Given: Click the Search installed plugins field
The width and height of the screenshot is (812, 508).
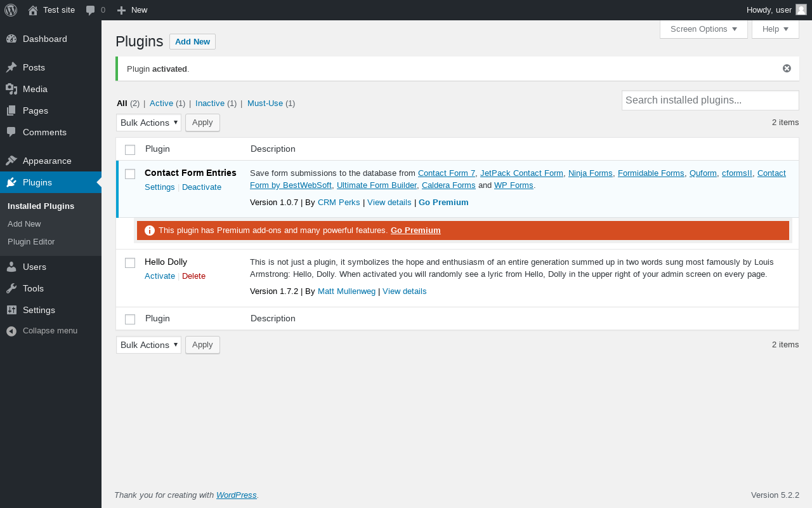Looking at the screenshot, I should (710, 100).
